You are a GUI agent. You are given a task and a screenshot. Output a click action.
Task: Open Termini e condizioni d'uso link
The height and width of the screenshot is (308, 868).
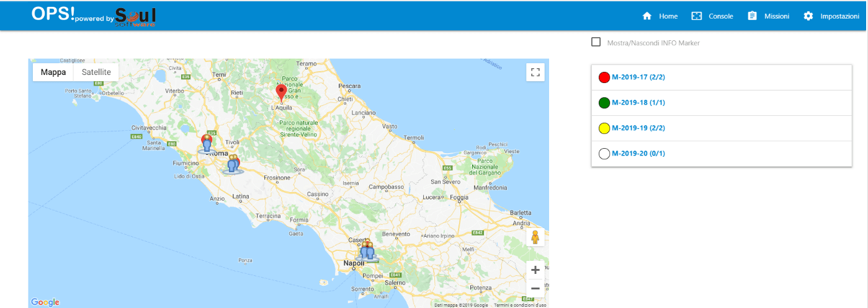[520, 305]
